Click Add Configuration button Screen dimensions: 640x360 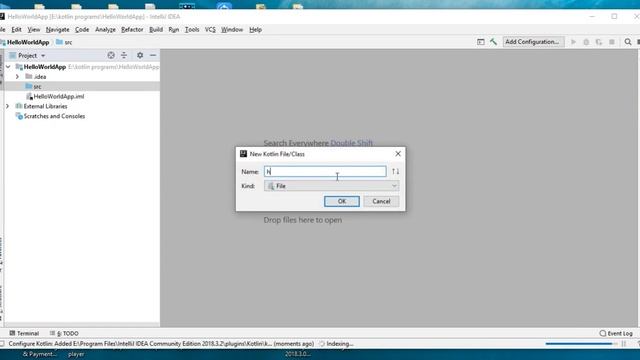(532, 42)
